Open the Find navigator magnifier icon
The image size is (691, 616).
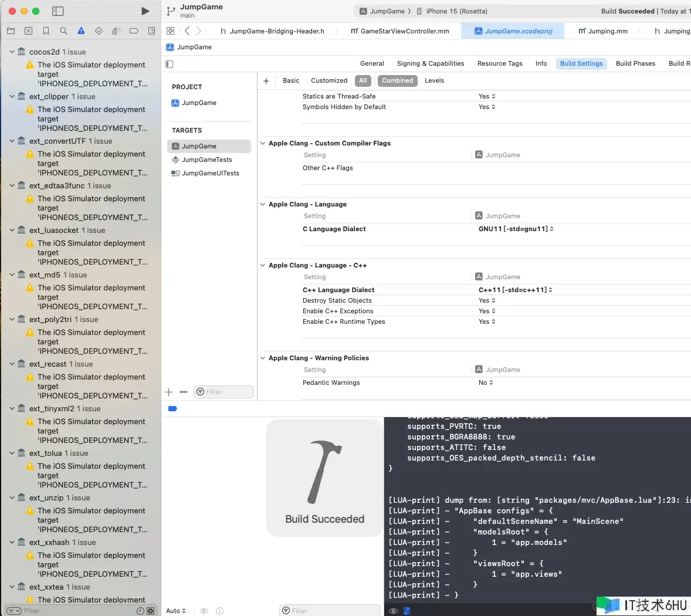click(x=63, y=31)
